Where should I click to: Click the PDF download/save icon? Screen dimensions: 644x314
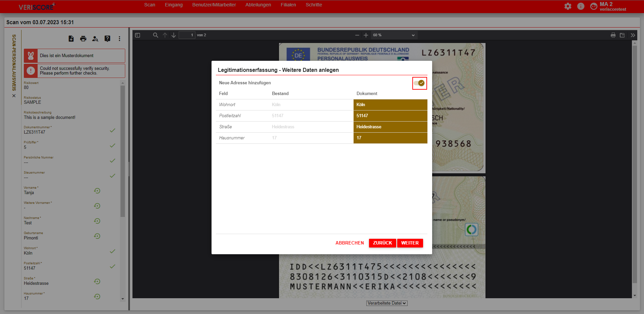pos(622,35)
